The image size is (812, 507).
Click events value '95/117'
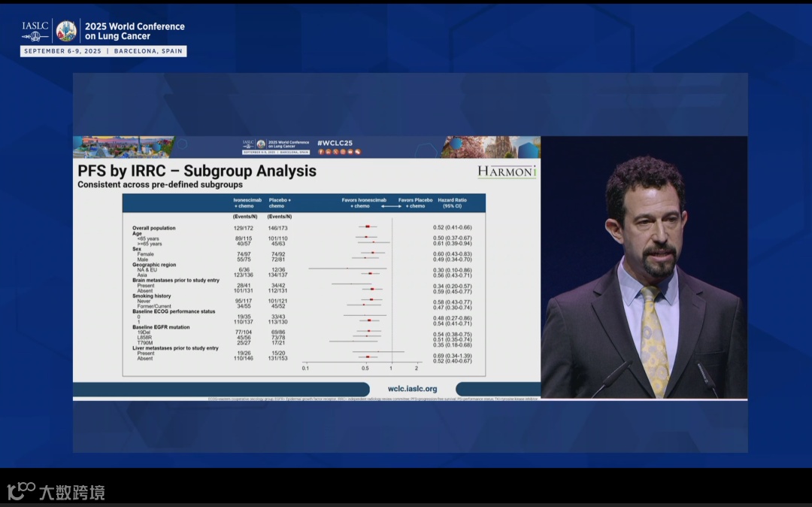click(x=244, y=301)
